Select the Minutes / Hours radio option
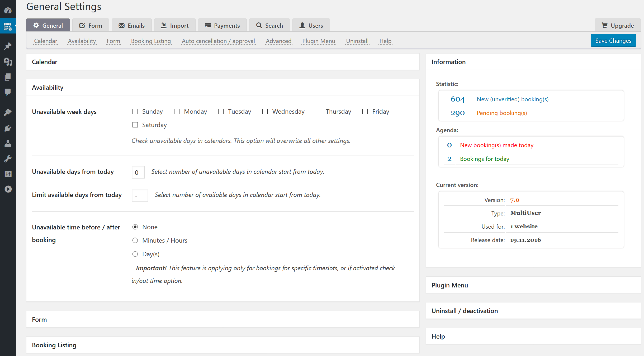 [x=135, y=240]
